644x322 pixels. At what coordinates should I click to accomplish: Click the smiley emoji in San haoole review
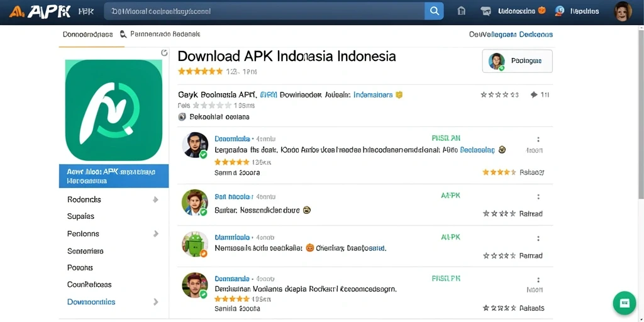pyautogui.click(x=306, y=210)
